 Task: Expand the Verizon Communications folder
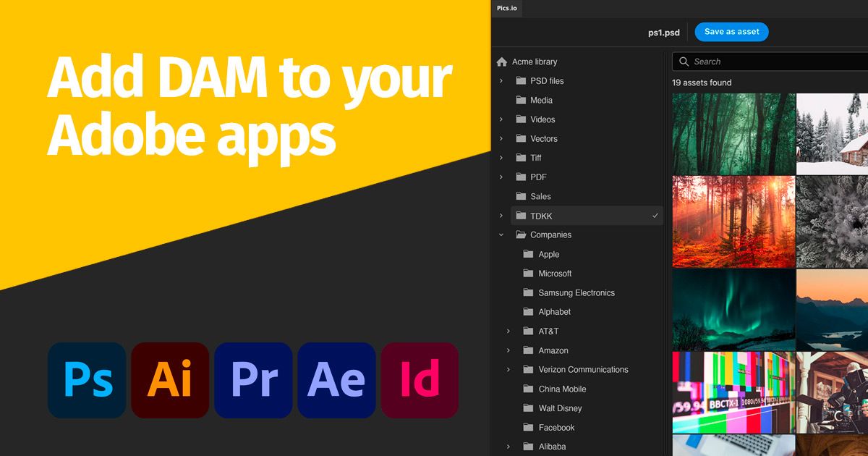[507, 369]
